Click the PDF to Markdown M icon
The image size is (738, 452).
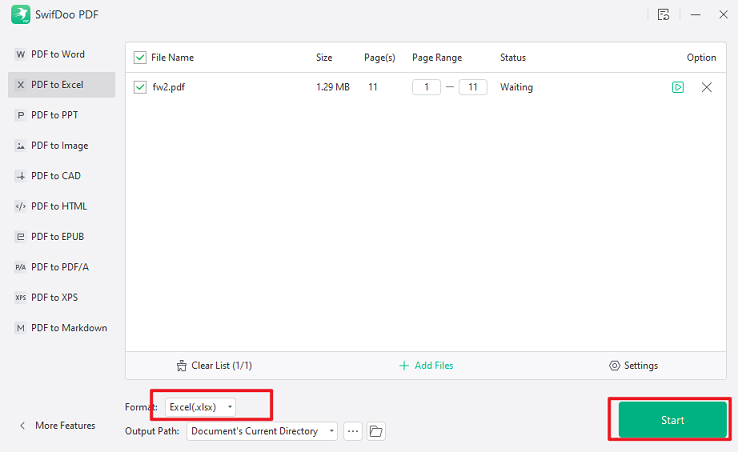point(20,328)
